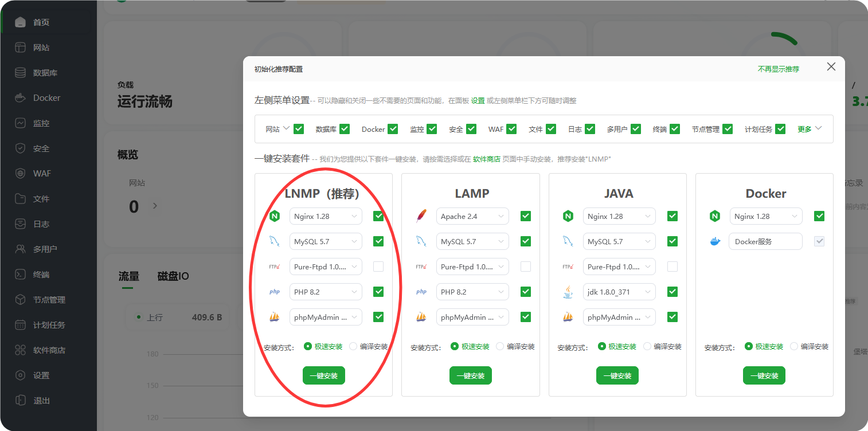Click the phpMyAdmin sailboat icon in LAMP card

pos(421,317)
